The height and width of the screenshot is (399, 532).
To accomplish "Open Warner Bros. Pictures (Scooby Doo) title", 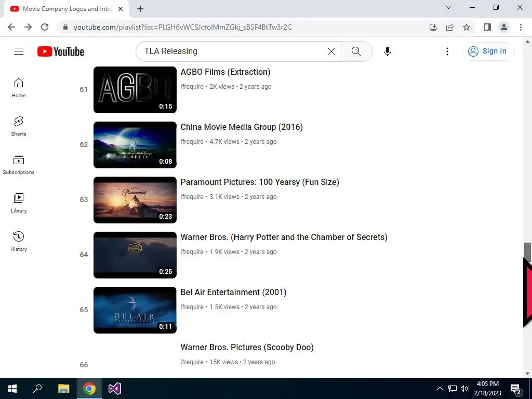I will 247,348.
